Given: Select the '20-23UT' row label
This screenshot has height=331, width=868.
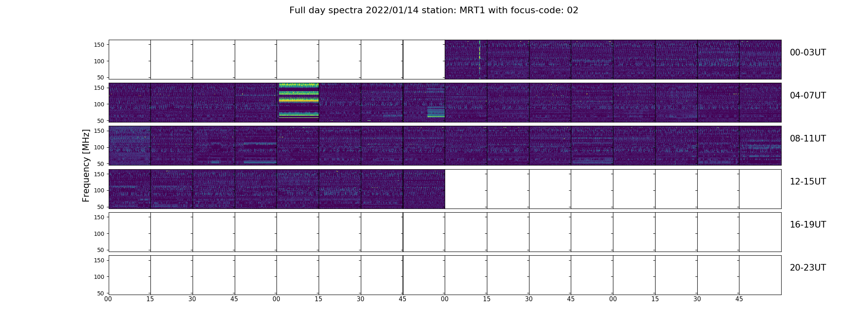Looking at the screenshot, I should (808, 268).
